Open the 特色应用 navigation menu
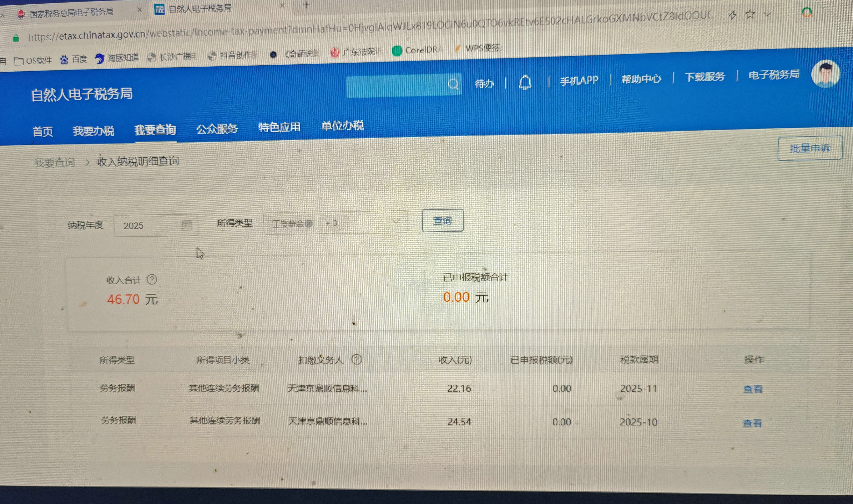 click(x=279, y=127)
